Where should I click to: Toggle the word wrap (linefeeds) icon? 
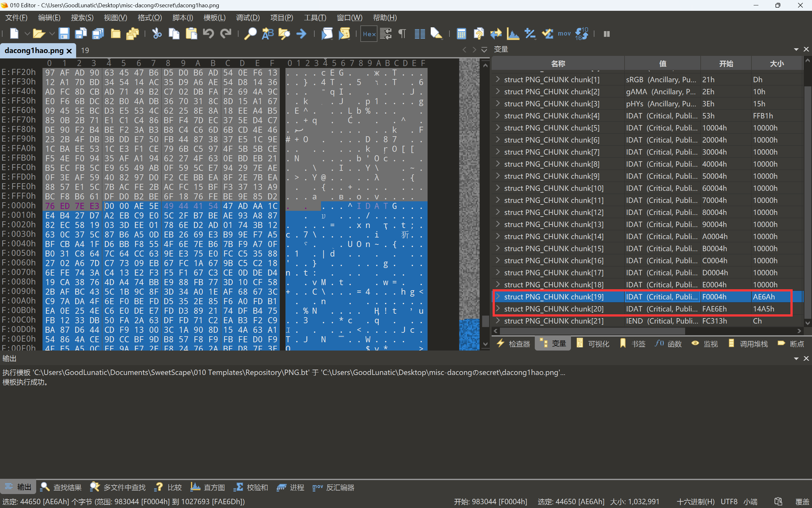(x=385, y=34)
